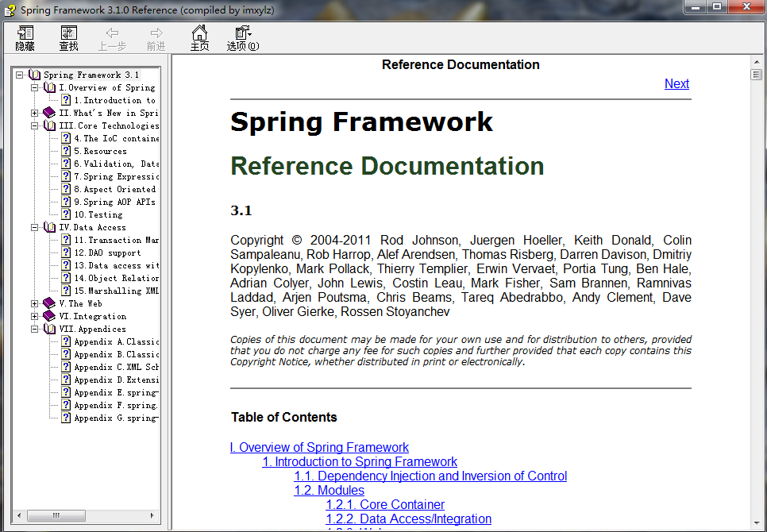Screen dimensions: 767x532
Task: Click the Forward (前进) arrow icon
Action: pyautogui.click(x=156, y=33)
